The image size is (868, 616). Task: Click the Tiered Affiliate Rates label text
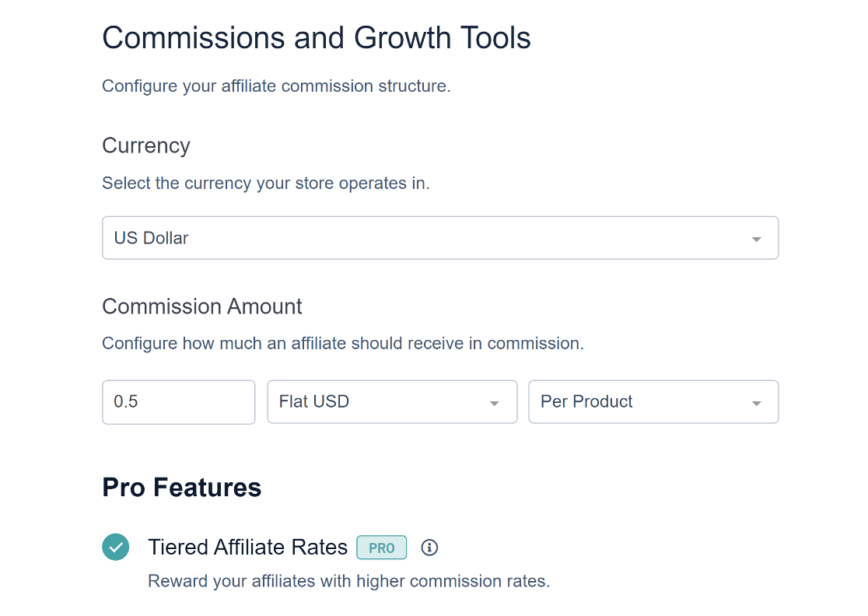pyautogui.click(x=247, y=547)
